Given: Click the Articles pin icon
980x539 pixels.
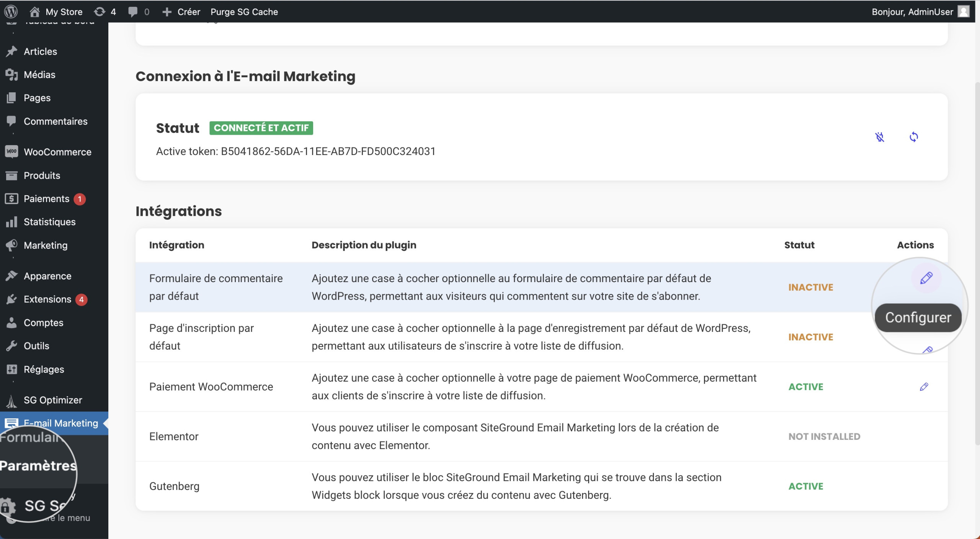Looking at the screenshot, I should 11,51.
